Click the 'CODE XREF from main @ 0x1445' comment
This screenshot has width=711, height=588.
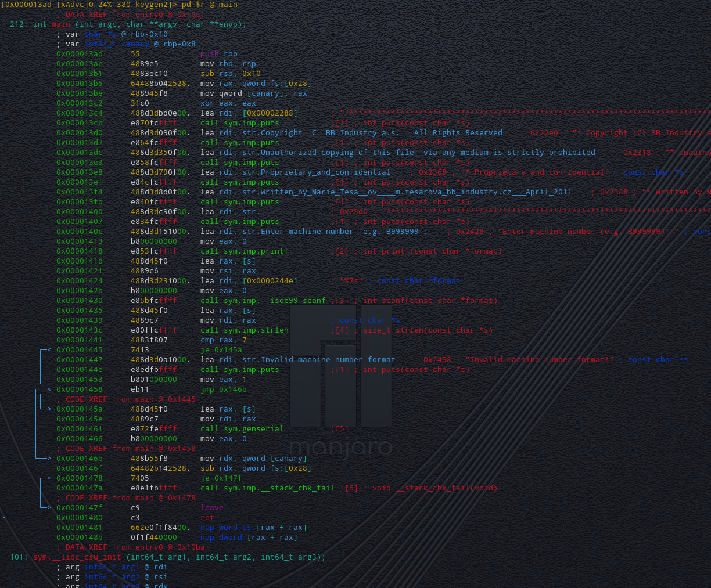click(126, 399)
